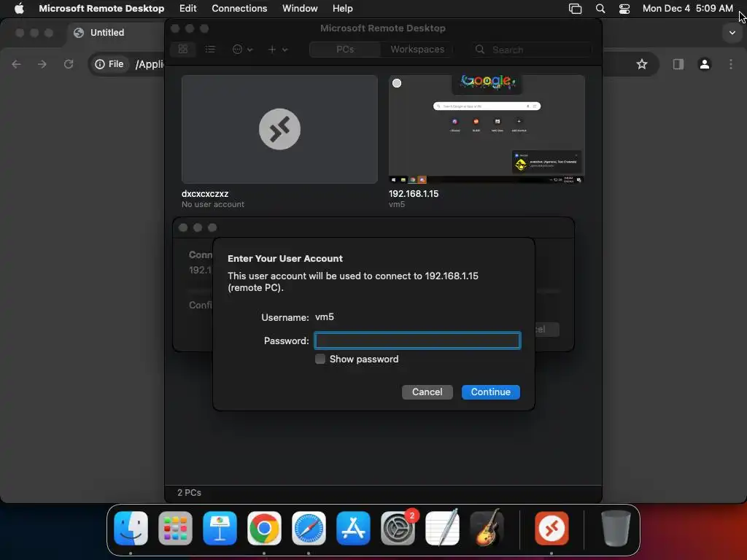The image size is (747, 560).
Task: Open TextEdit from the Dock
Action: coord(442,528)
